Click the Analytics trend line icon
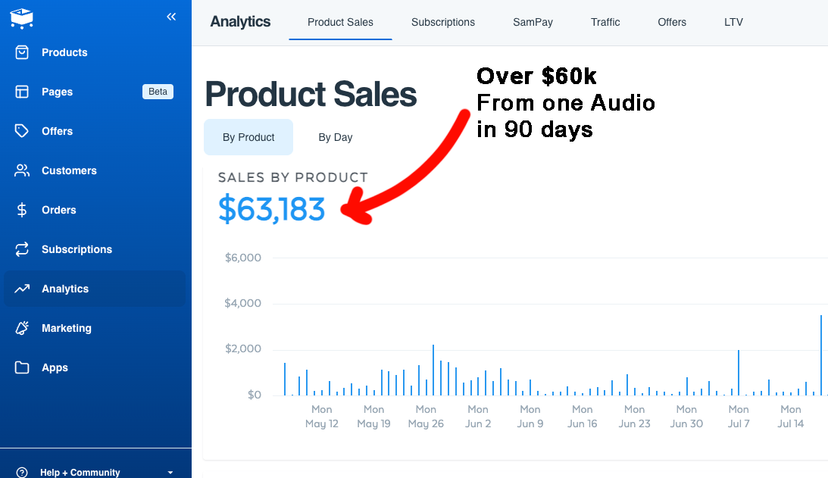 click(x=22, y=289)
